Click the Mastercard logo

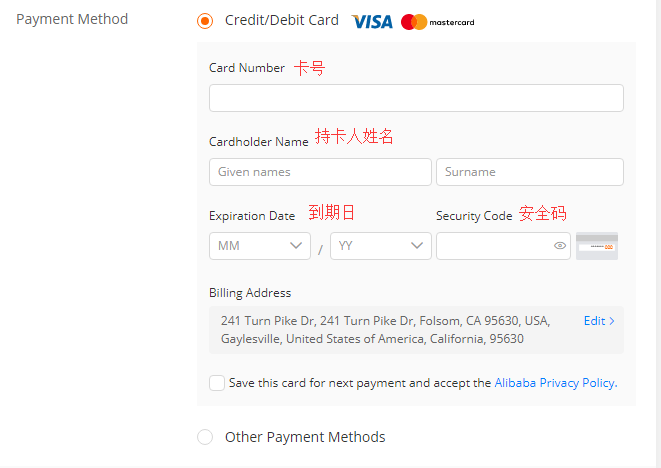point(437,21)
